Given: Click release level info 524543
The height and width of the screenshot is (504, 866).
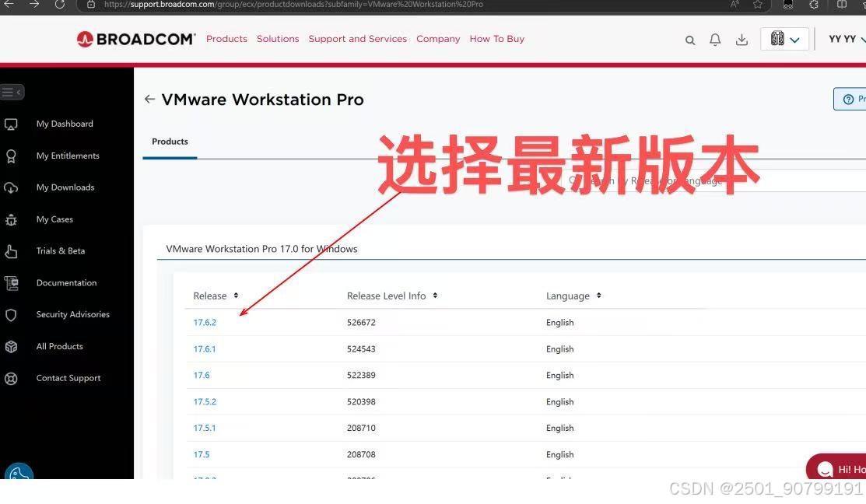Looking at the screenshot, I should (361, 349).
